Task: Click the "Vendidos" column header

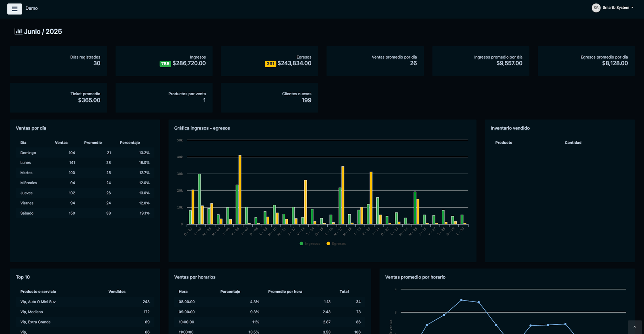Action: (117, 292)
